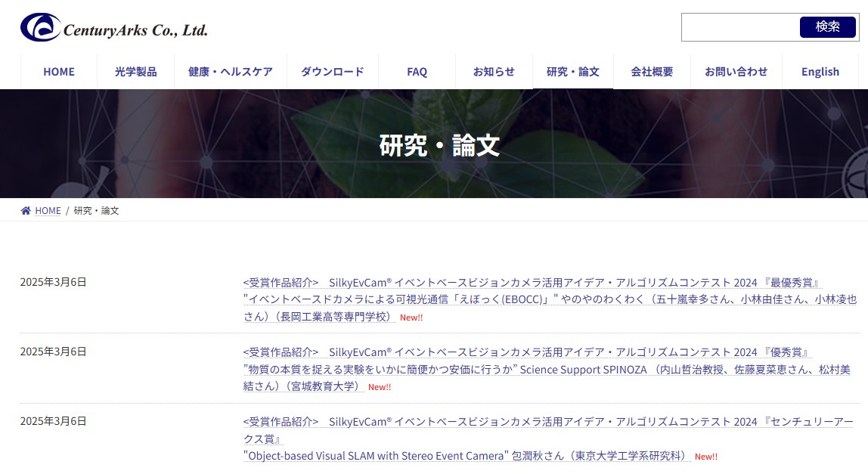Open the 会社概要 menu item
The height and width of the screenshot is (474, 868).
[x=652, y=71]
